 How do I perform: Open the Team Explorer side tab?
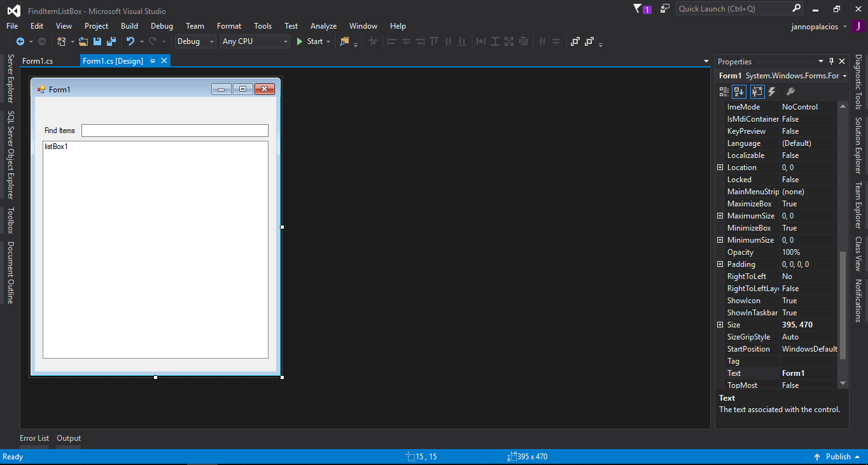[858, 206]
